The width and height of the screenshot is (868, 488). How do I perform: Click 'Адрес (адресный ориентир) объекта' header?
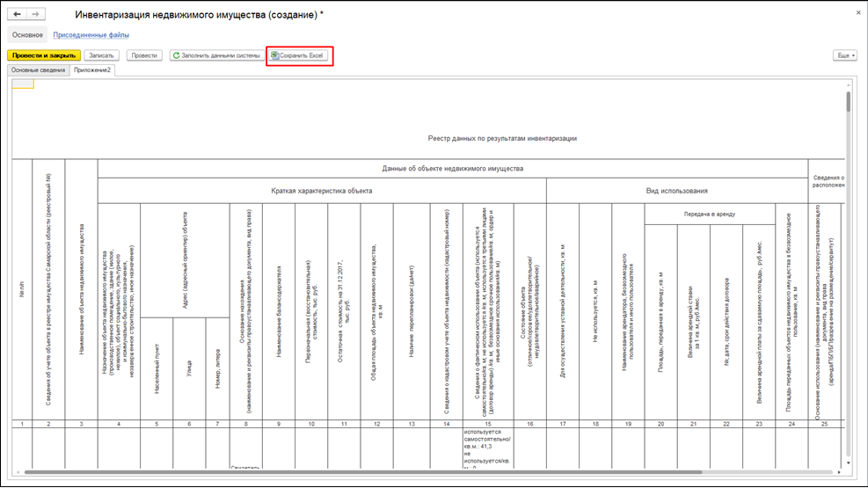pyautogui.click(x=185, y=260)
